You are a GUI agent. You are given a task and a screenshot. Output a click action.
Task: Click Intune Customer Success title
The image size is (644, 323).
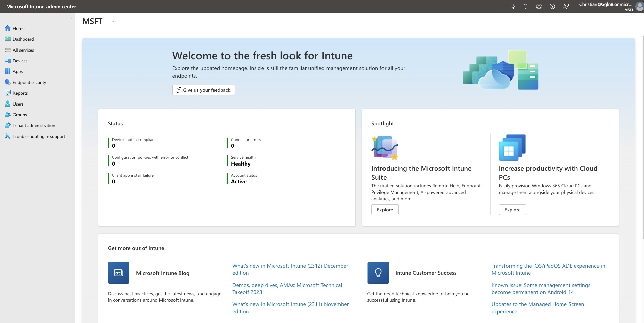click(x=426, y=273)
